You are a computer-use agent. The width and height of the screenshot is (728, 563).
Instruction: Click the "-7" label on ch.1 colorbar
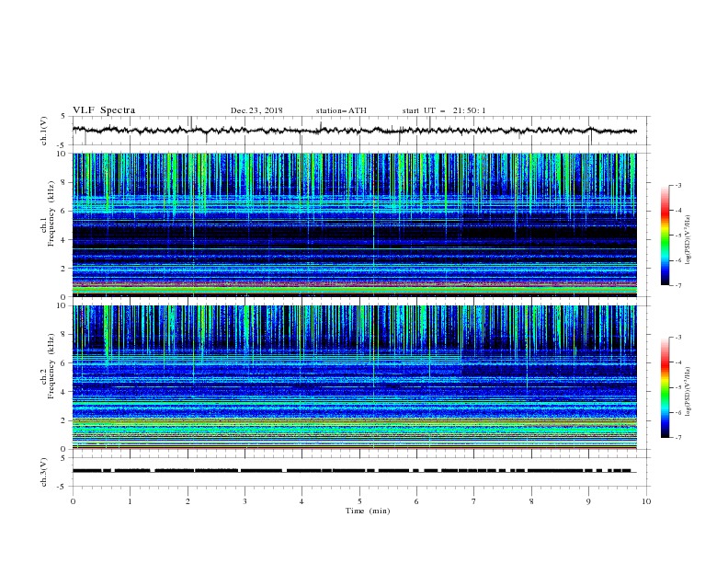coord(678,285)
